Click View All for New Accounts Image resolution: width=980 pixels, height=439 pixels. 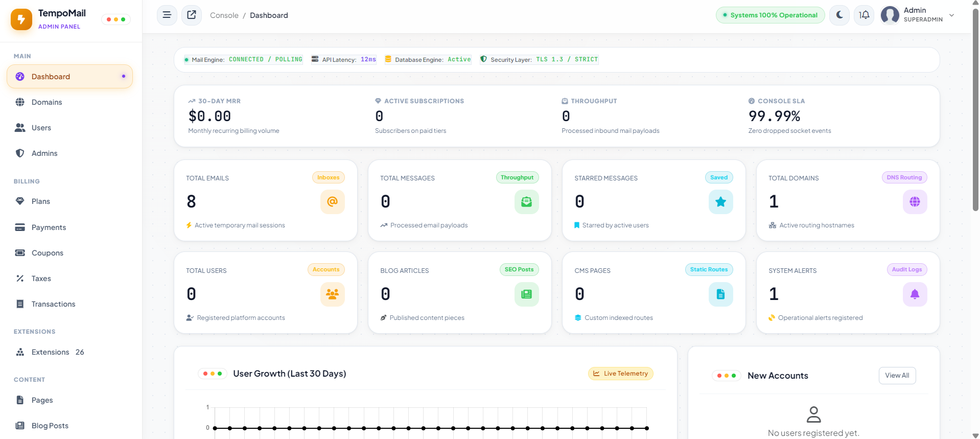coord(897,376)
